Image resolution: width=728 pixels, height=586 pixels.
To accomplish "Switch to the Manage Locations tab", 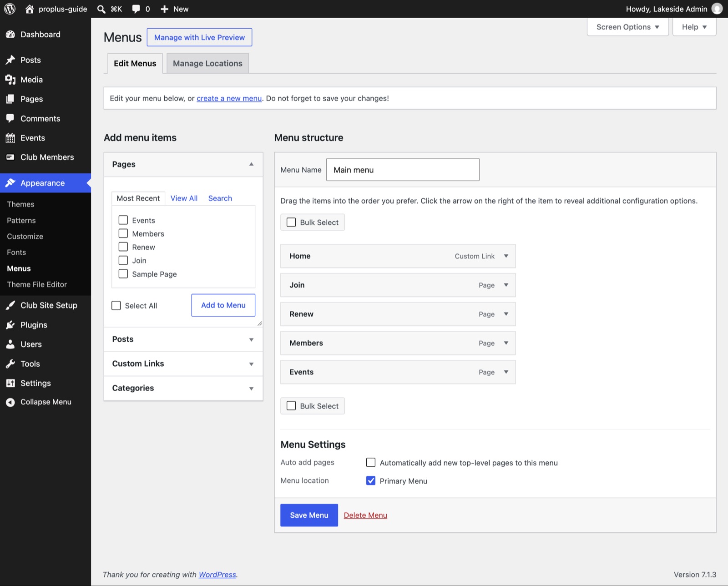I will 207,63.
